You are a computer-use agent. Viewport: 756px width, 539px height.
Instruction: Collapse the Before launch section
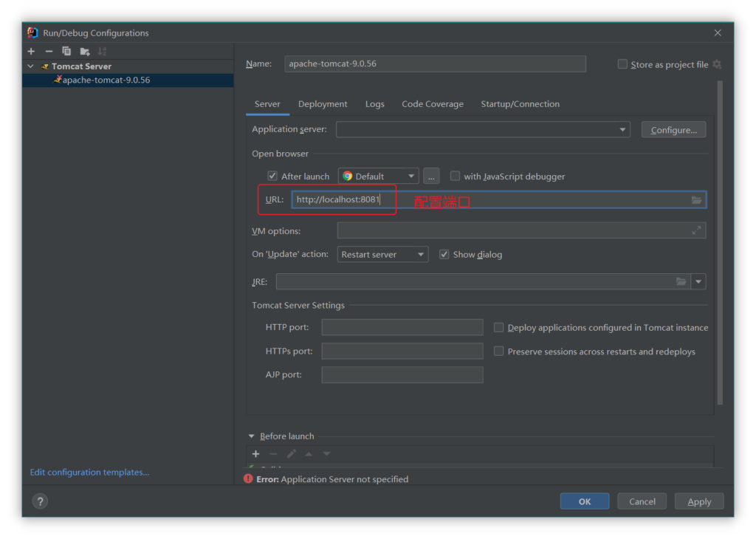(x=251, y=436)
